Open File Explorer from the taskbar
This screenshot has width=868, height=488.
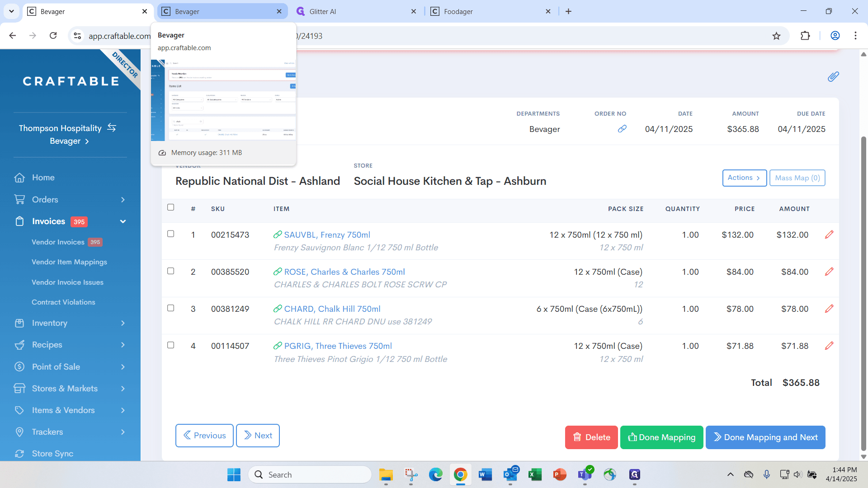coord(386,474)
